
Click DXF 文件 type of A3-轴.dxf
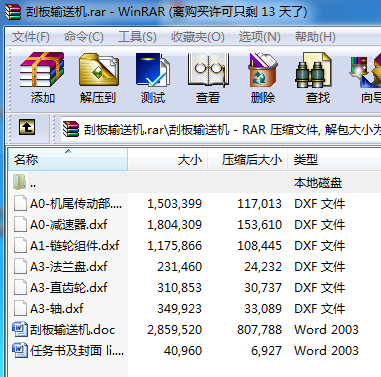319,308
